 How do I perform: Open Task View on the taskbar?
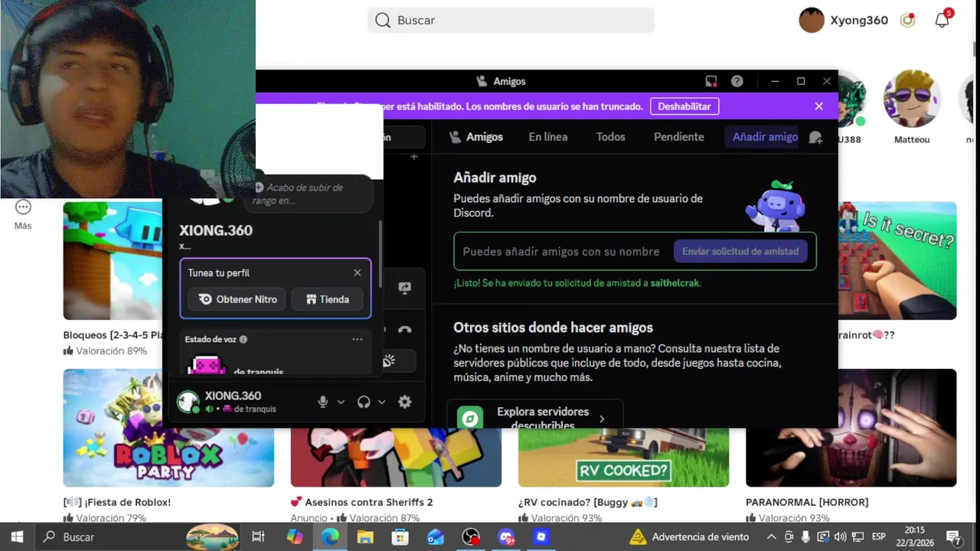coord(258,537)
